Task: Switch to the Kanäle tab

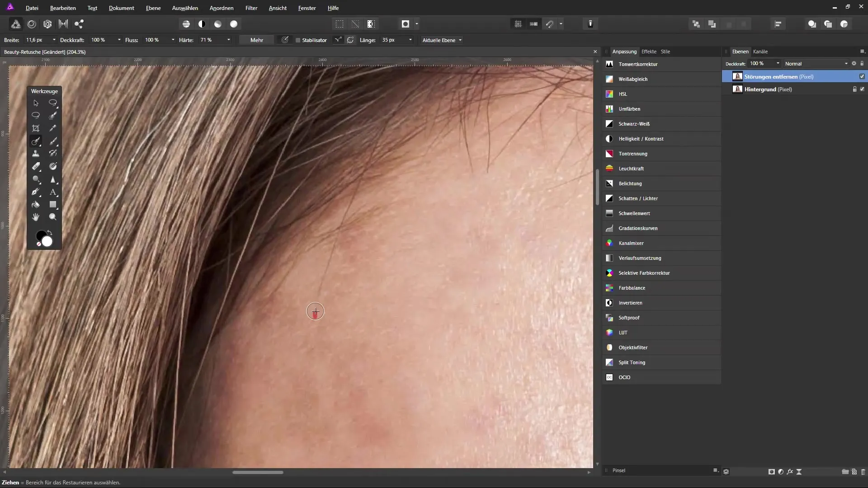Action: point(760,52)
